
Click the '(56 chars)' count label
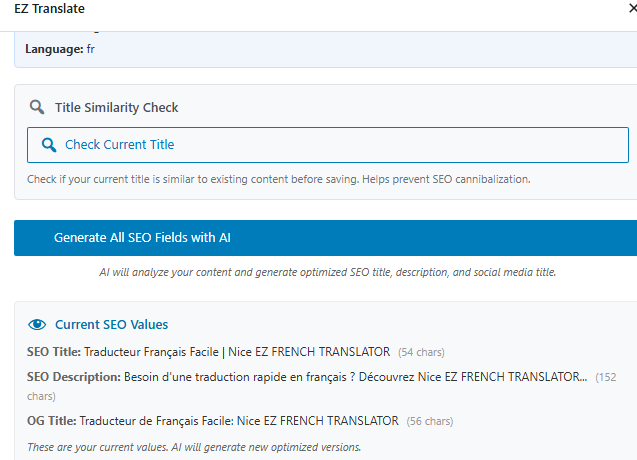point(430,421)
